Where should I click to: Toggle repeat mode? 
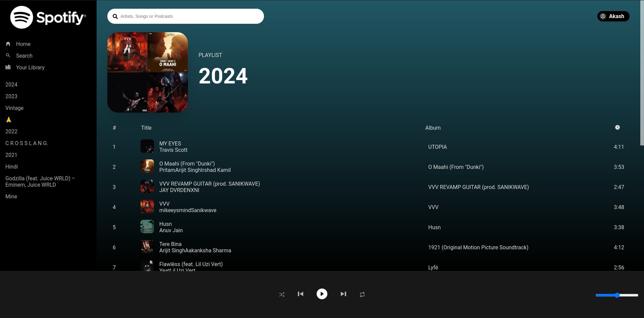[362, 294]
